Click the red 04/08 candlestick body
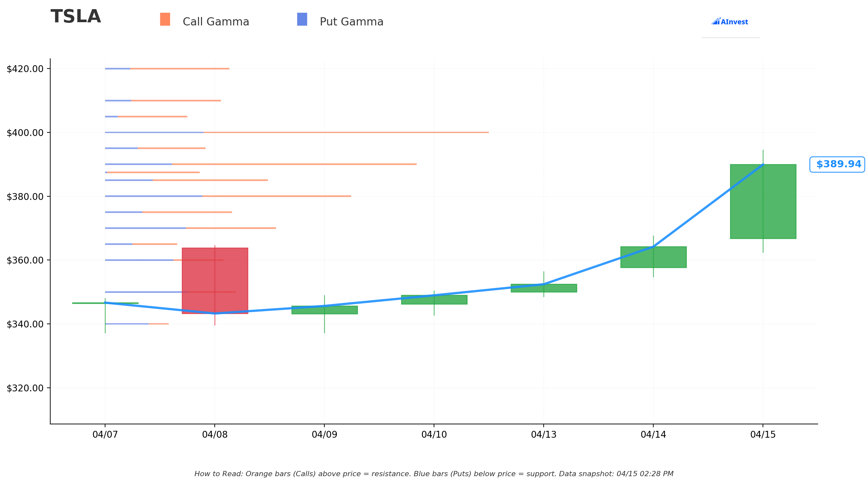Image resolution: width=868 pixels, height=484 pixels. (x=215, y=280)
